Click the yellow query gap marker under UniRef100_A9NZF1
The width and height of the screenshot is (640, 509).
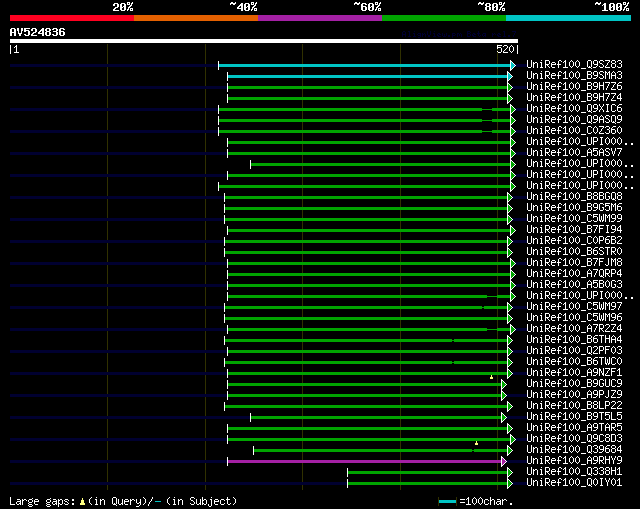(491, 377)
